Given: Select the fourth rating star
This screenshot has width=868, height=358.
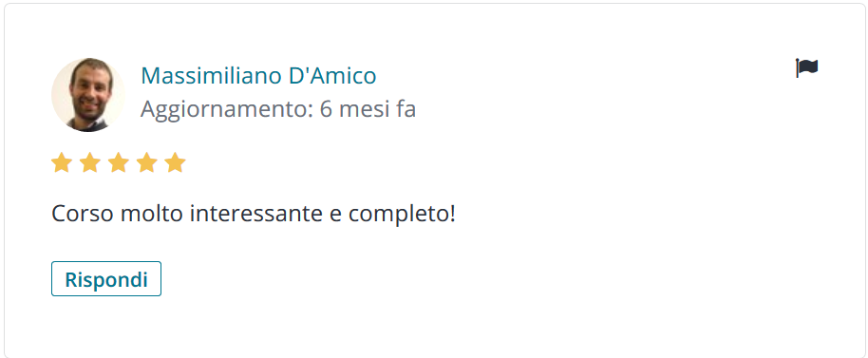Looking at the screenshot, I should click(x=146, y=162).
